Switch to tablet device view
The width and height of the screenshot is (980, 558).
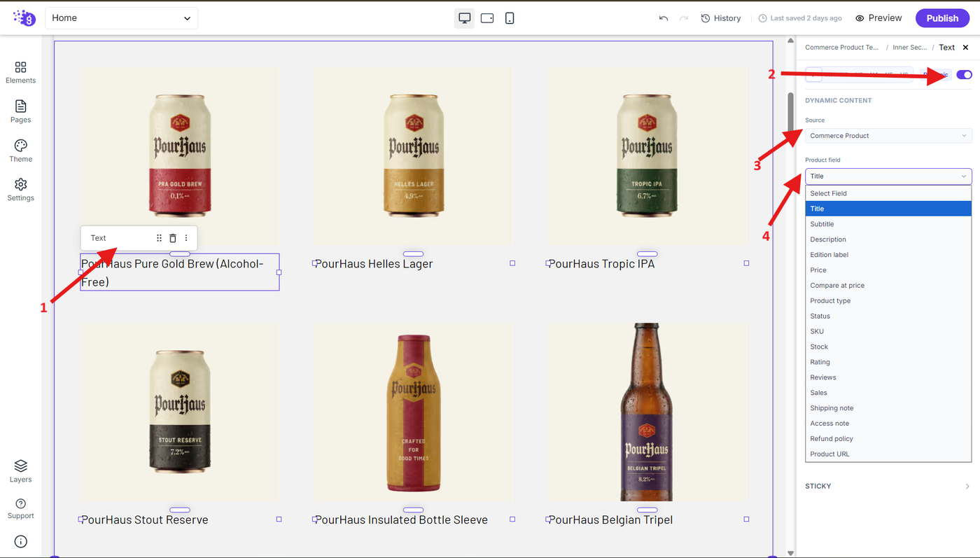pyautogui.click(x=487, y=18)
